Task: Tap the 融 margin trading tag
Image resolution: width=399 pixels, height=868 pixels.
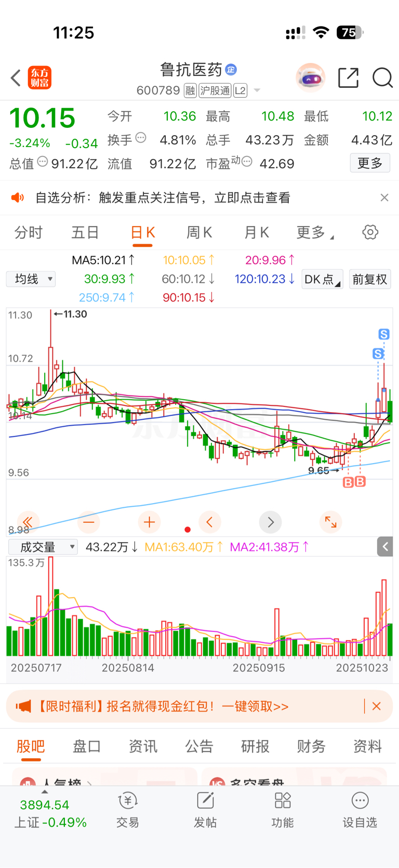Action: tap(190, 91)
